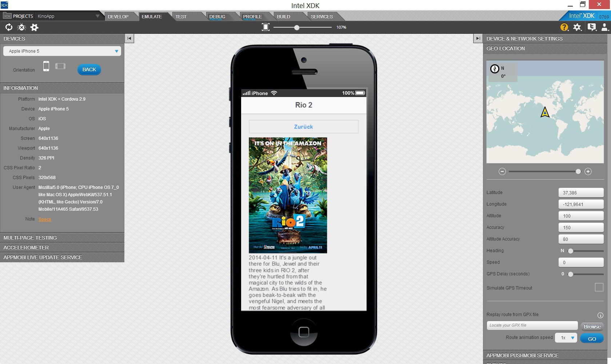Screen dimensions: 611x364
Task: Open the route animation speed dropdown
Action: click(x=566, y=338)
